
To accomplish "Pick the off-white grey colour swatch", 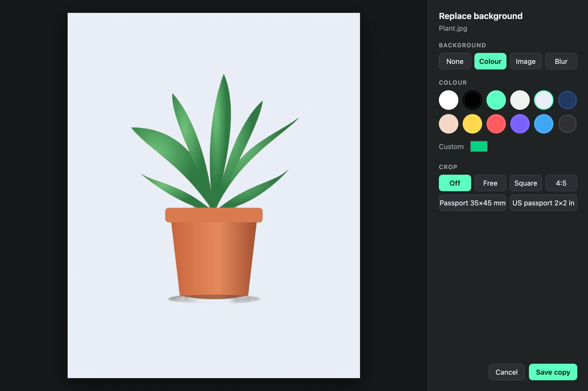I will tap(520, 100).
